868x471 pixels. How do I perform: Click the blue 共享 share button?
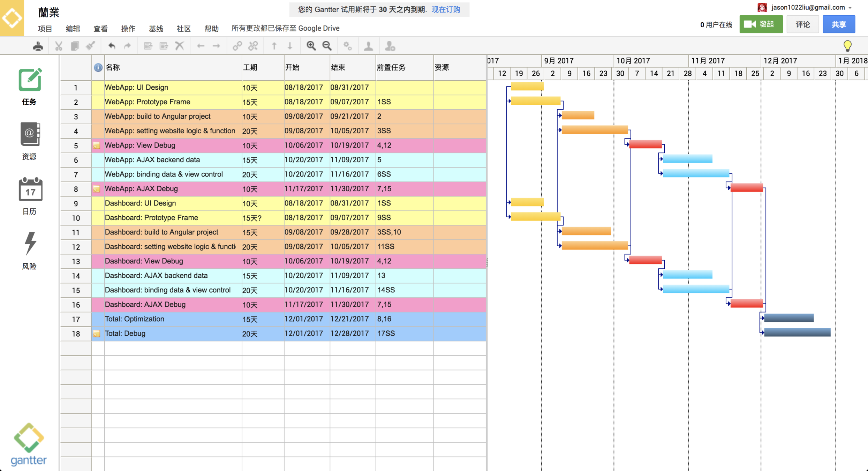(838, 24)
